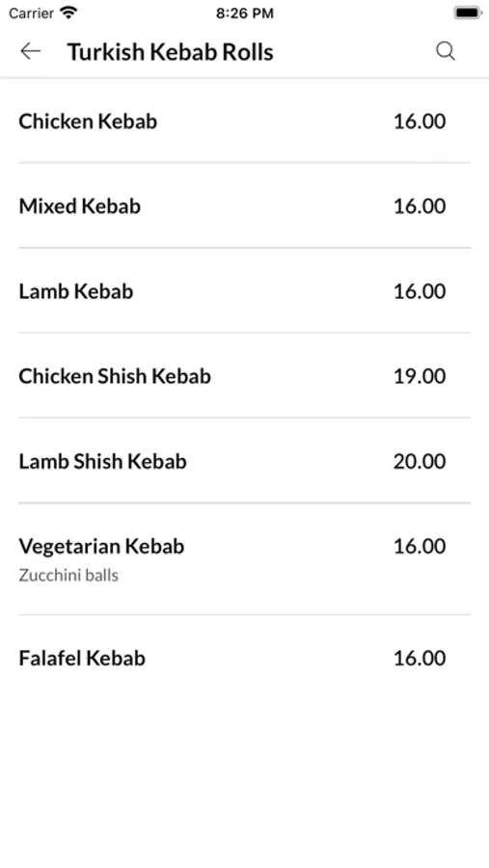This screenshot has height=868, width=489.
Task: Tap the battery indicator icon
Action: pyautogui.click(x=468, y=13)
